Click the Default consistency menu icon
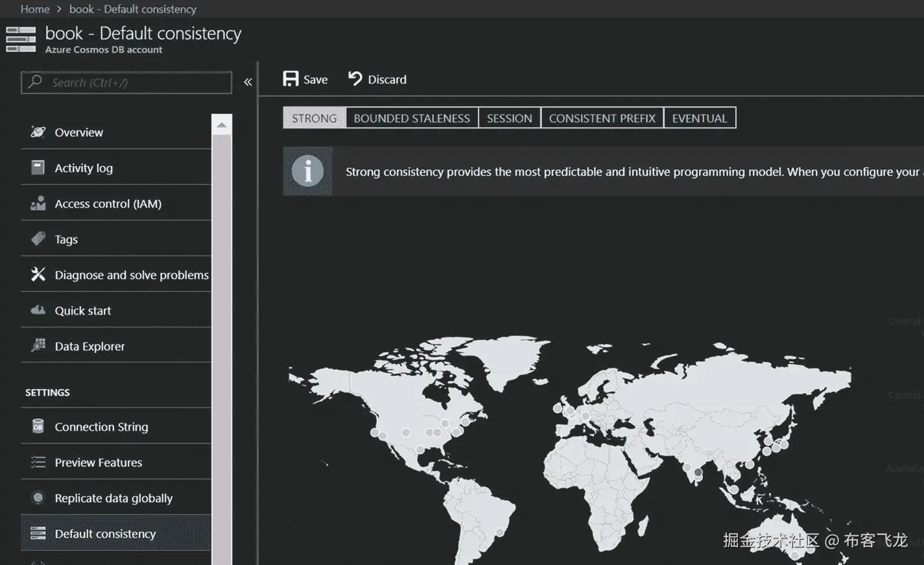924x565 pixels. pos(38,533)
